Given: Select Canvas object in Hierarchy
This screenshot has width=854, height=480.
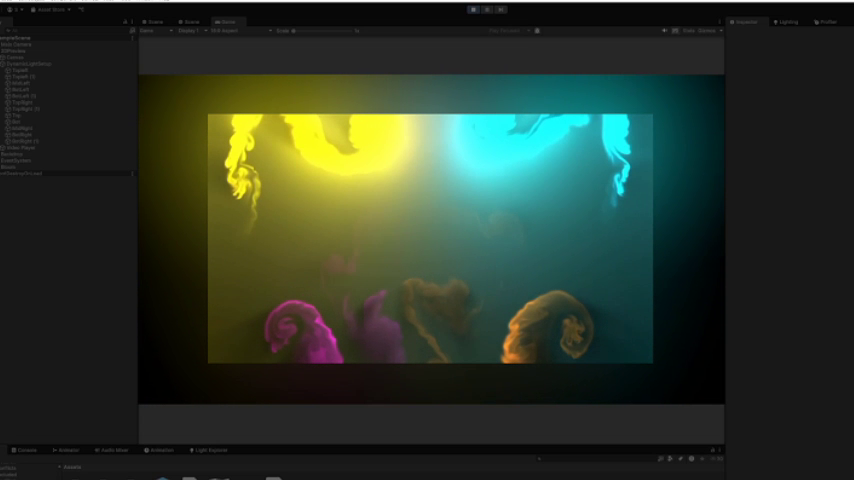Looking at the screenshot, I should pos(15,58).
